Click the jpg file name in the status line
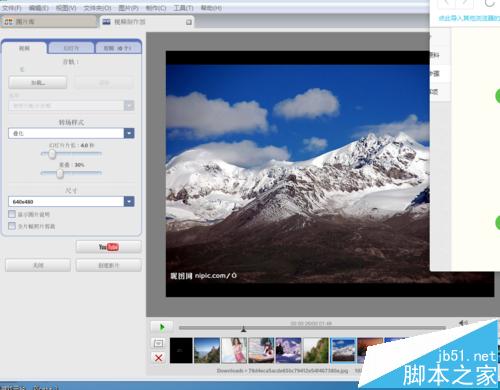 pos(298,371)
